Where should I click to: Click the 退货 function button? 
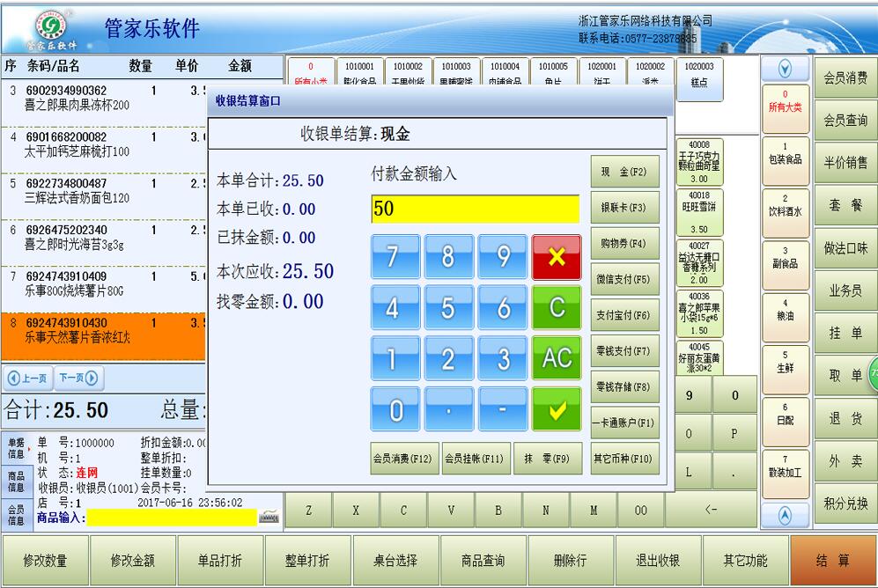(845, 418)
